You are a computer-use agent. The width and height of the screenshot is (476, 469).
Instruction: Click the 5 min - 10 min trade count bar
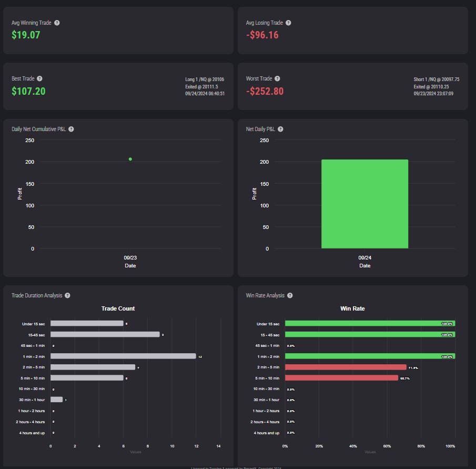[87, 378]
